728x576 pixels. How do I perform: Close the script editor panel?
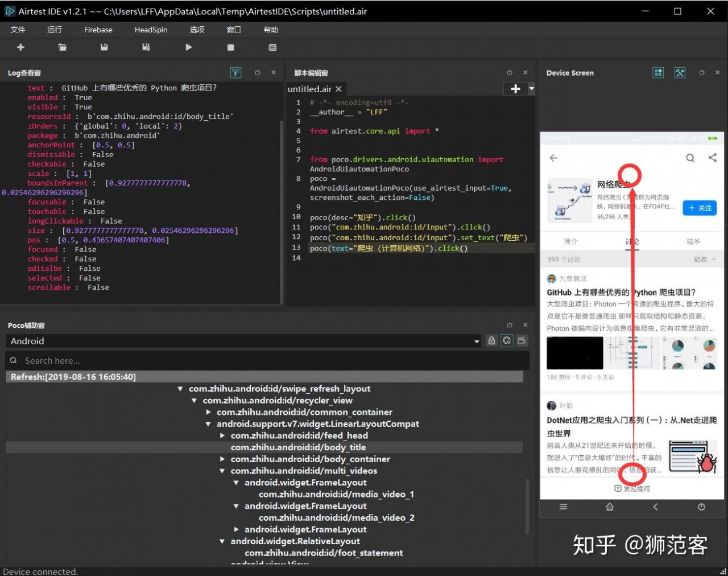pyautogui.click(x=526, y=72)
